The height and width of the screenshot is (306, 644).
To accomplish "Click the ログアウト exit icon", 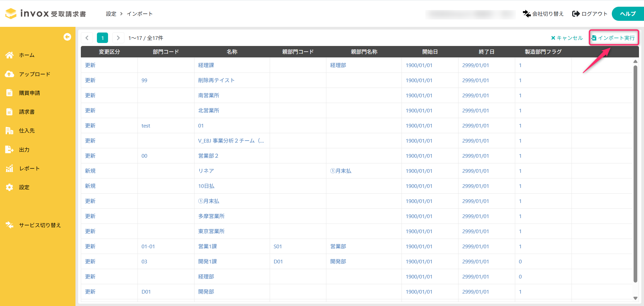I will (x=576, y=14).
